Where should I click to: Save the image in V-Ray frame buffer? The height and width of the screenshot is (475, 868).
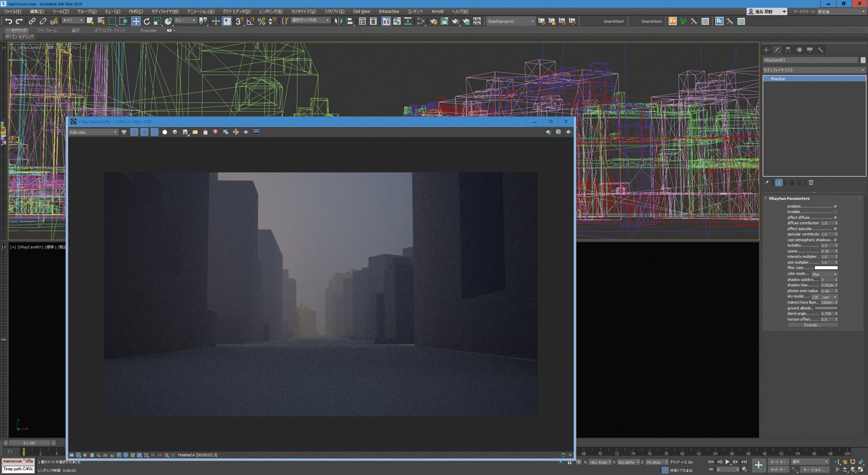tap(185, 132)
